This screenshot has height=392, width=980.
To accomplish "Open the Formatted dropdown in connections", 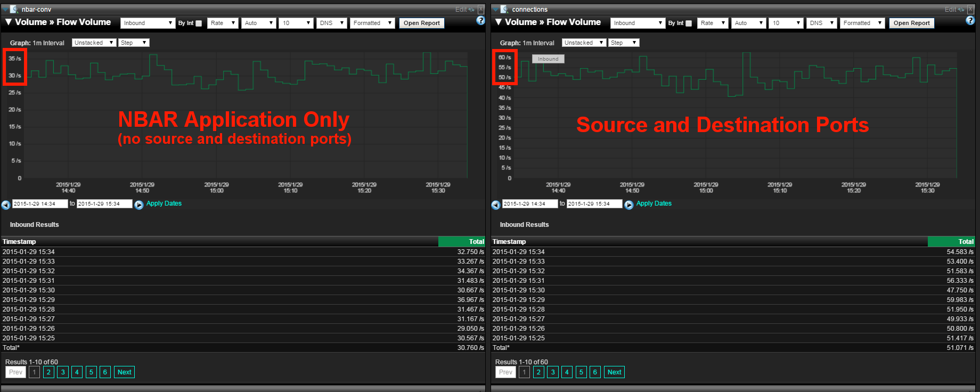I will (x=862, y=23).
